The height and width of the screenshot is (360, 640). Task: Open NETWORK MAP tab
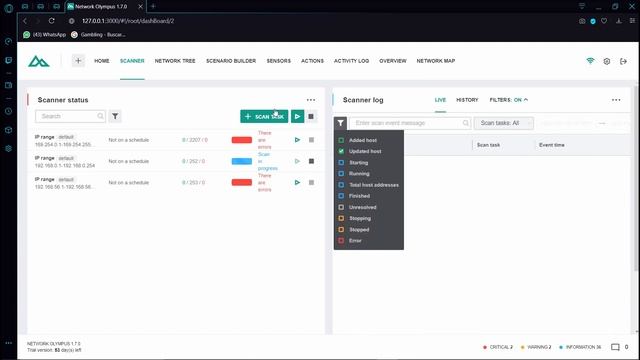436,61
